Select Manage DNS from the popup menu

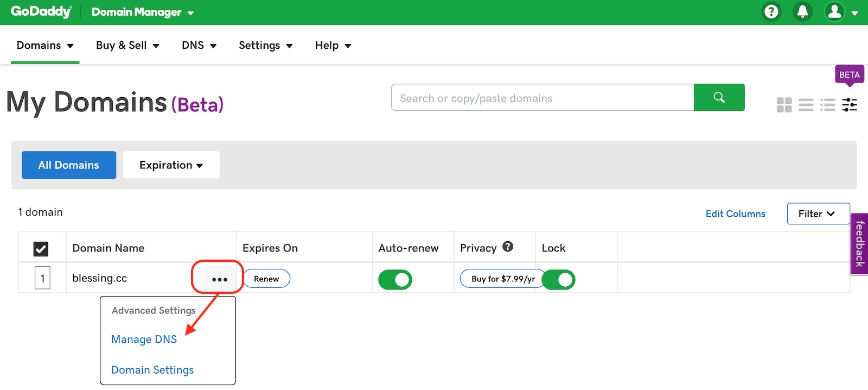(x=144, y=339)
